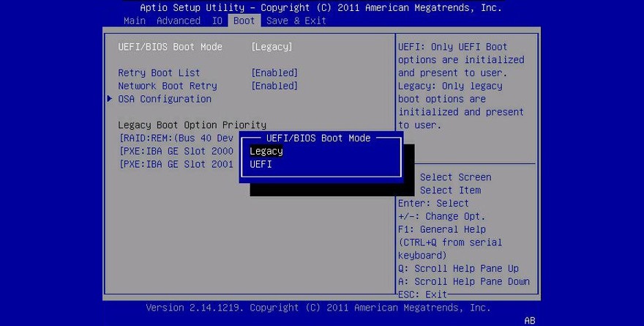Toggle the Retry Boot List [Enabled] value
The image size is (644, 326).
click(274, 73)
